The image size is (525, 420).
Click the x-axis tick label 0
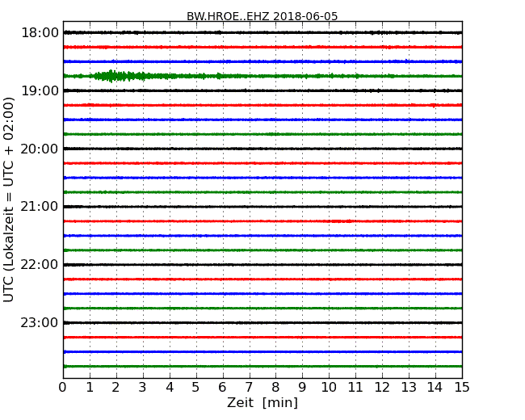tap(63, 387)
